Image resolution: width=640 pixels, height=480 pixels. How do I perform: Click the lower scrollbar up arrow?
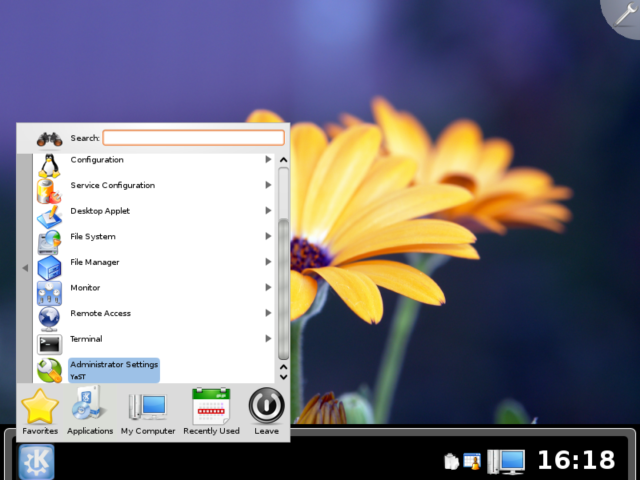pos(283,367)
